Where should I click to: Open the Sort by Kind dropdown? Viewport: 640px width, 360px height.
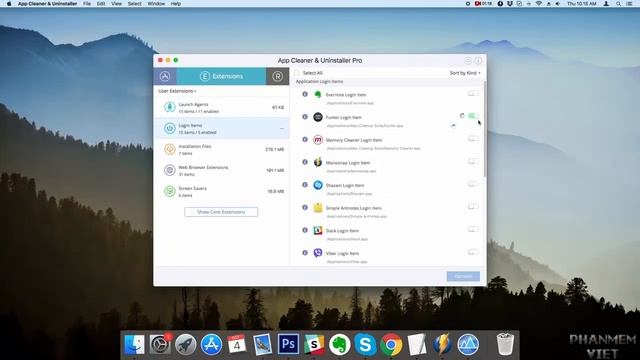(x=465, y=73)
